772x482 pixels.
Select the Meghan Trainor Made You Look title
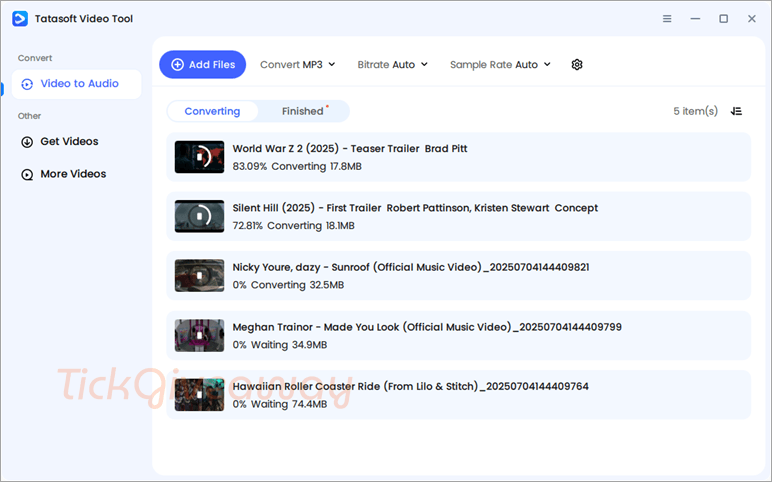[427, 327]
